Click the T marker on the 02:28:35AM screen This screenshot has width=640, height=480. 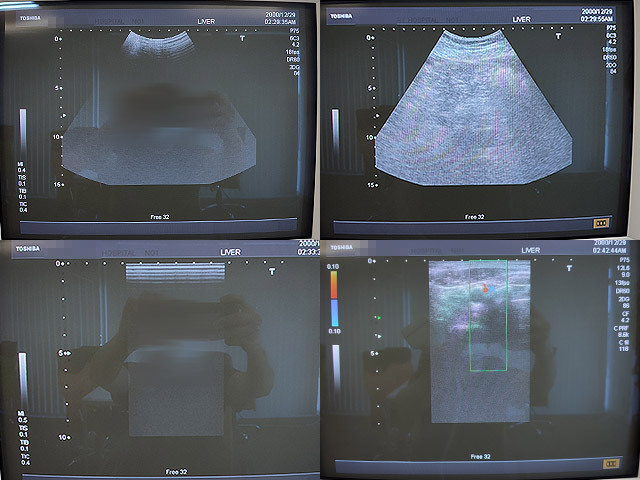[242, 38]
